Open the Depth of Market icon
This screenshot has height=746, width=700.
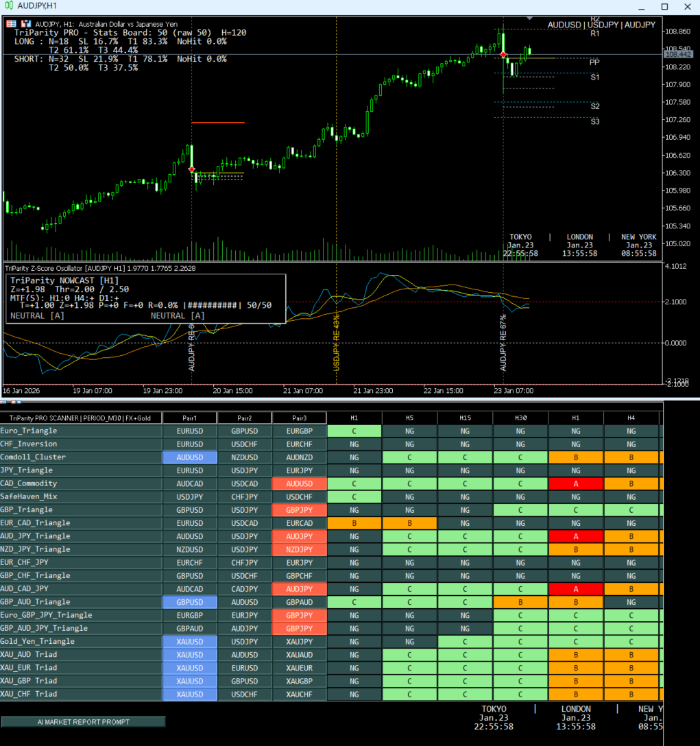tap(12, 24)
